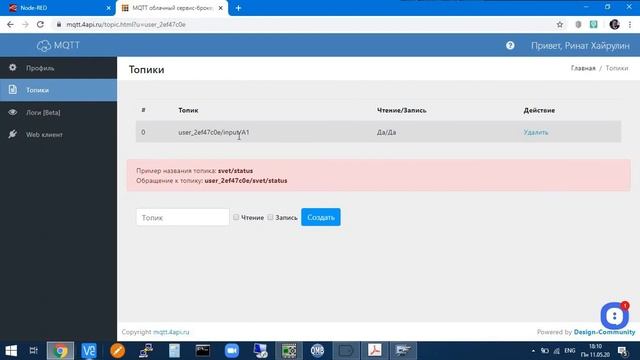Open Логи [Beta] in the sidebar
640x360 pixels.
point(58,112)
